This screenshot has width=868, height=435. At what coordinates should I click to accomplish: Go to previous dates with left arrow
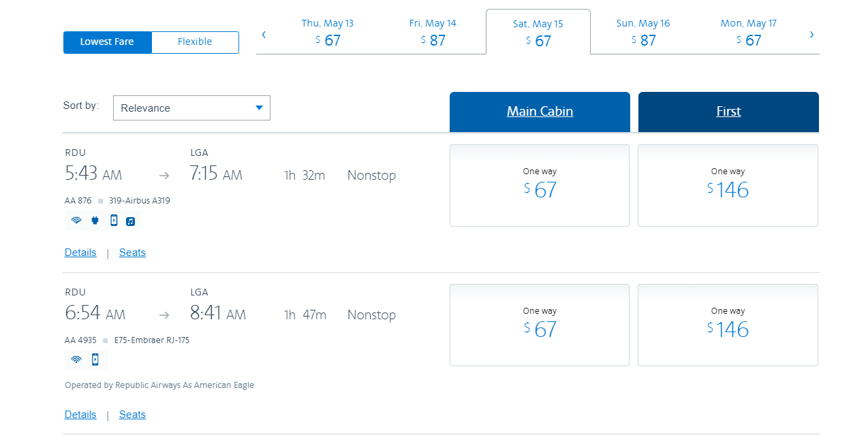point(264,35)
